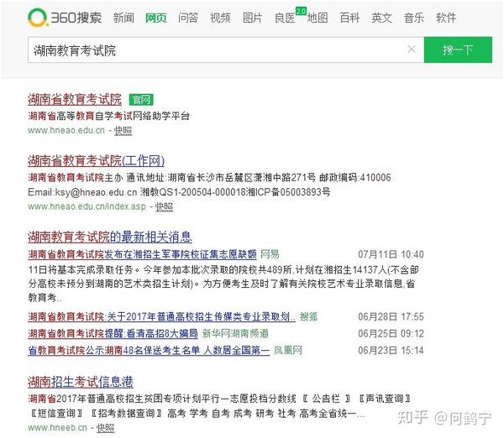The image size is (504, 438).
Task: Switch to the 视频 tab
Action: (220, 18)
